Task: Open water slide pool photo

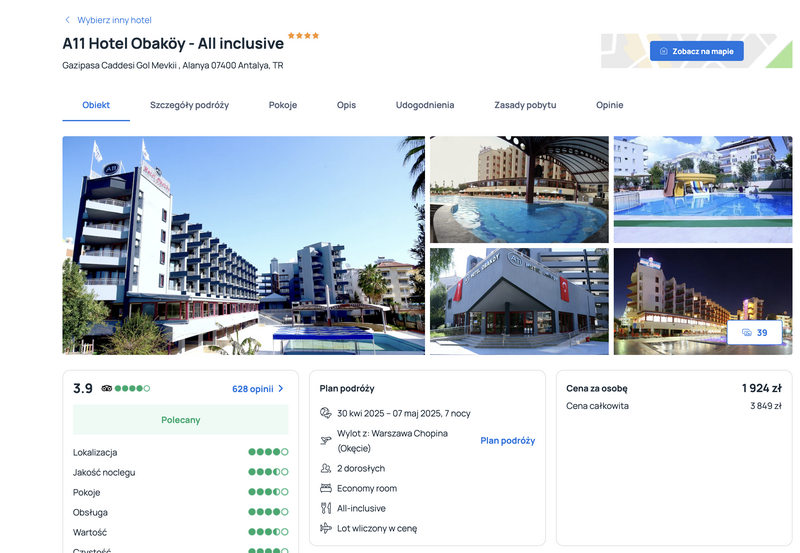Action: coord(703,189)
